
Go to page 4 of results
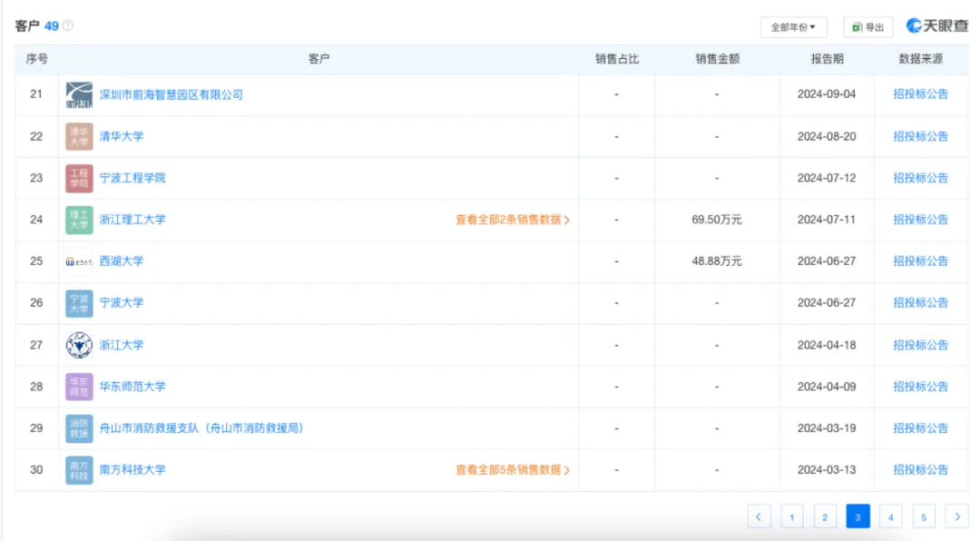(x=892, y=515)
